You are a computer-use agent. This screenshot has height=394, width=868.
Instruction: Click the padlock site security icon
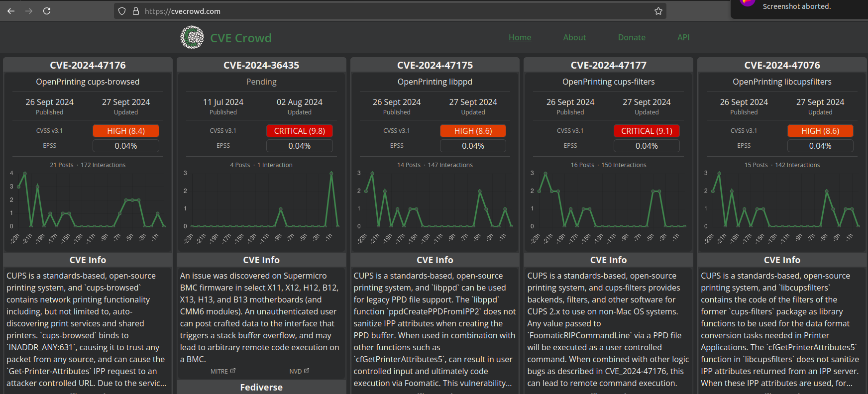click(x=135, y=11)
